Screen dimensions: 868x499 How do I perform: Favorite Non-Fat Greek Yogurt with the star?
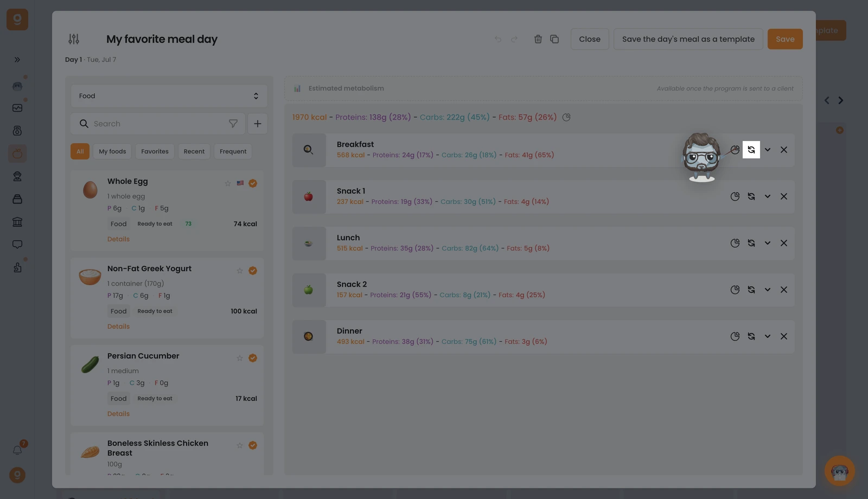(240, 271)
